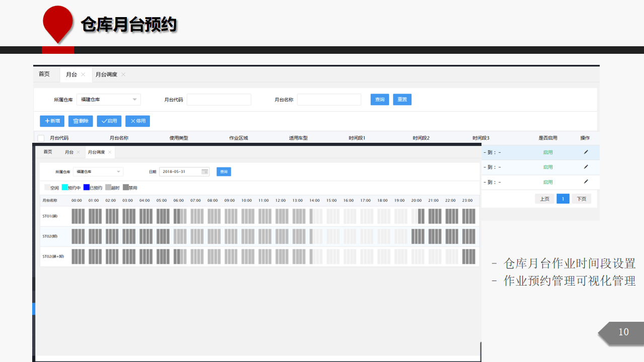Screen dimensions: 644x362
Task: Open 所属仓库 dropdown showing 福建仓库 in back window
Action: pyautogui.click(x=109, y=100)
